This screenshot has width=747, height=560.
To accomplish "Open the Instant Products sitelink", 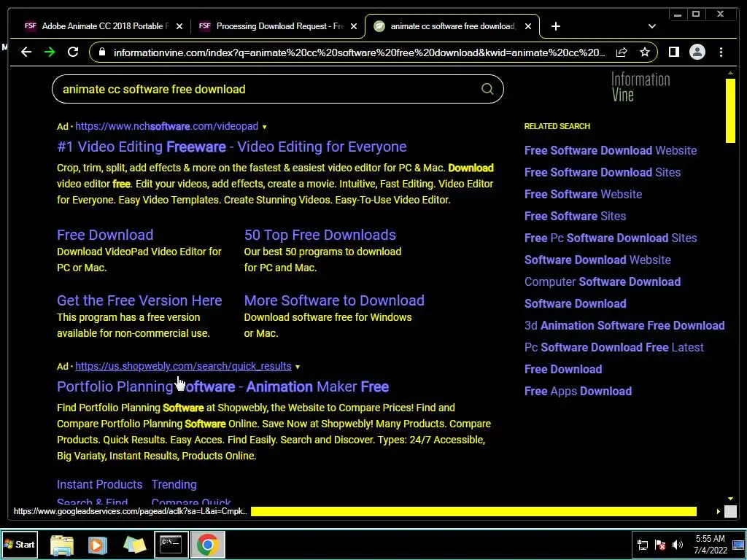I will 99,484.
